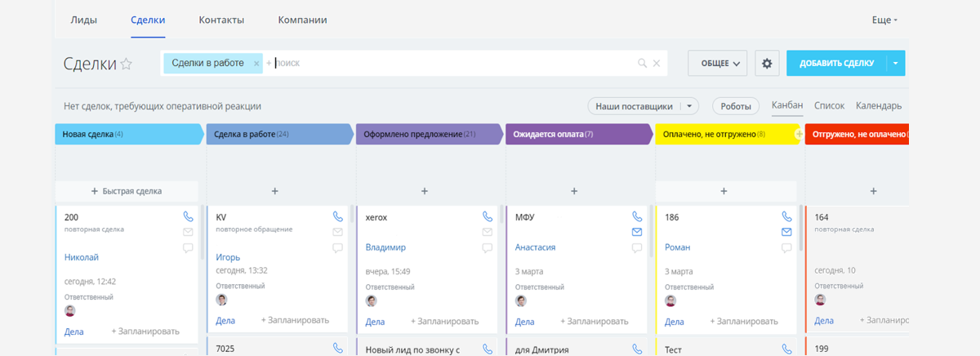
Task: Click Запланировать on xerox deal card
Action: [444, 322]
